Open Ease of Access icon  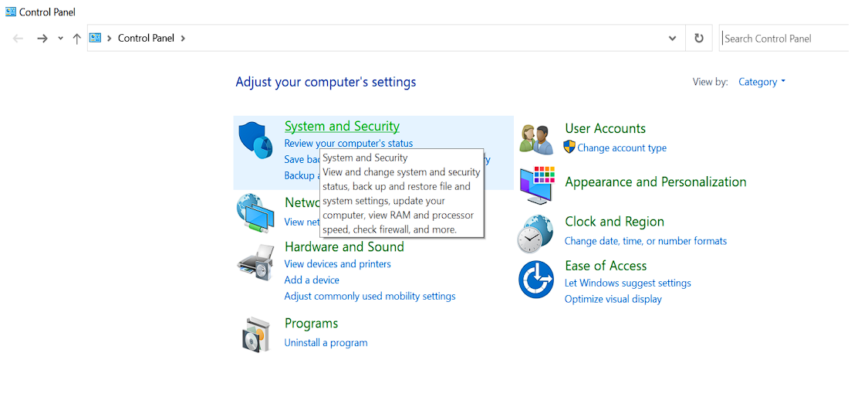pyautogui.click(x=536, y=279)
